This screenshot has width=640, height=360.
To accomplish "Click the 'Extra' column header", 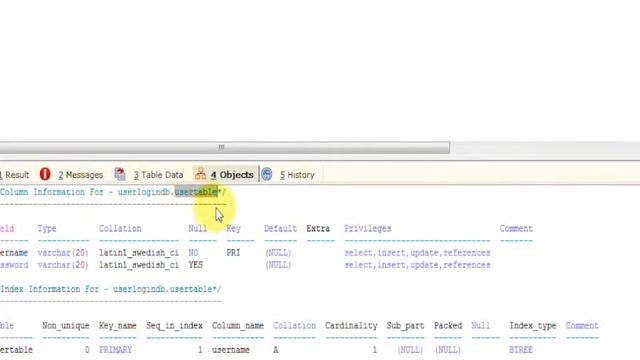I will [x=318, y=229].
